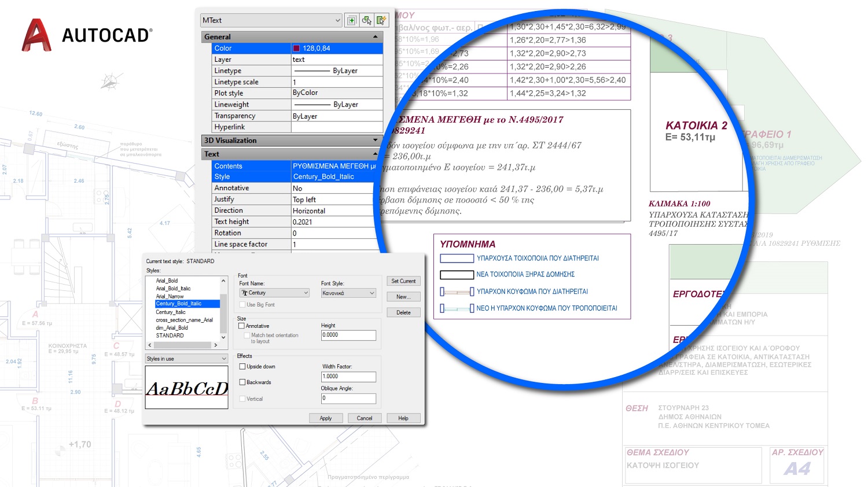Viewport: 868px width, 487px height.
Task: Click the Help button
Action: coord(403,418)
